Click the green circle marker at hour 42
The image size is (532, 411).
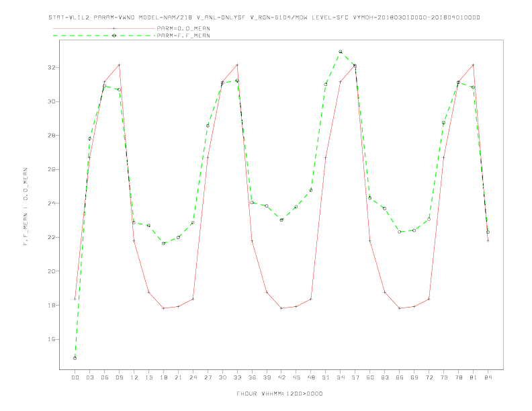281,220
